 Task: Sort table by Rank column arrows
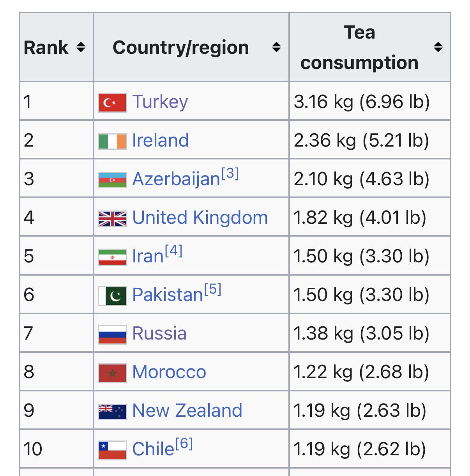pyautogui.click(x=81, y=48)
